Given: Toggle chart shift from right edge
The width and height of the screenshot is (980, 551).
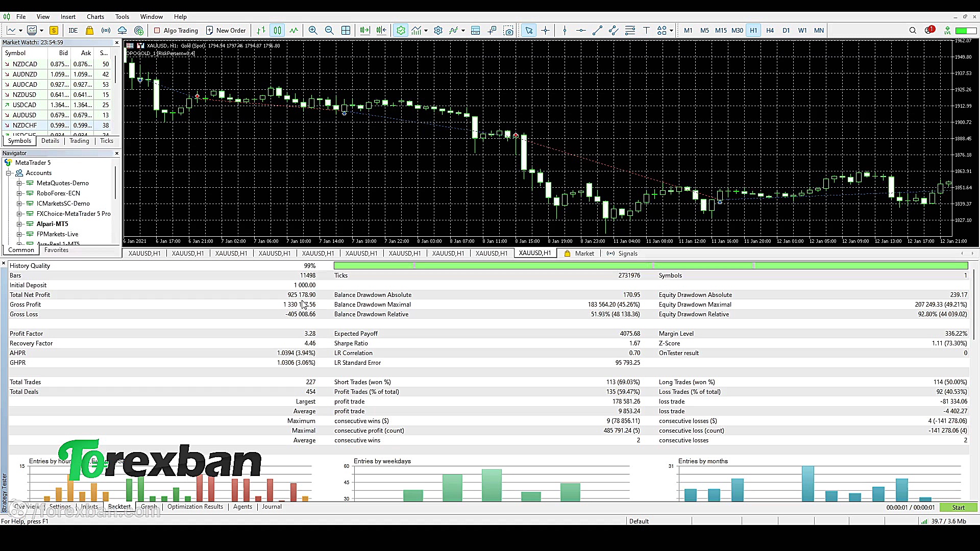Looking at the screenshot, I should tap(381, 31).
